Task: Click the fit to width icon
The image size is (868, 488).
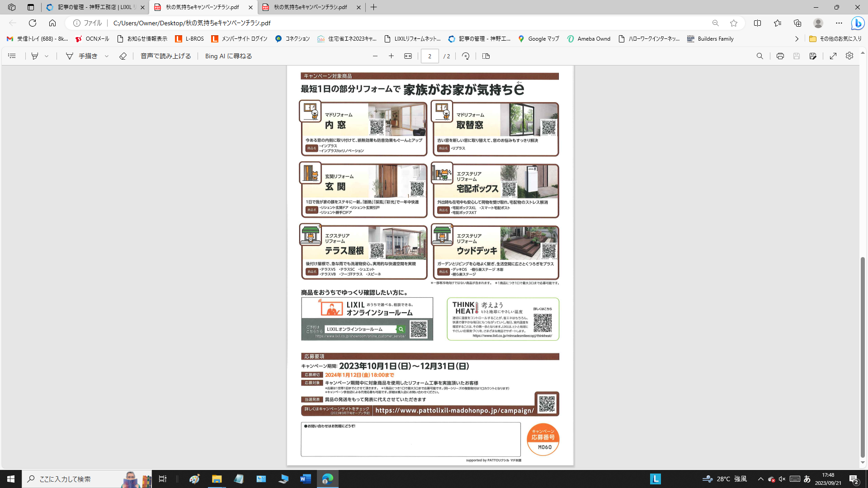Action: 408,56
